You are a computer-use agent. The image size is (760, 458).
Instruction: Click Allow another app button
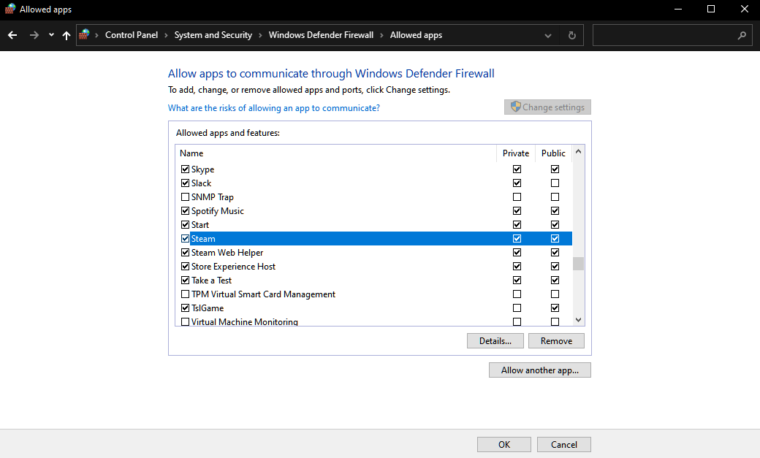(540, 370)
